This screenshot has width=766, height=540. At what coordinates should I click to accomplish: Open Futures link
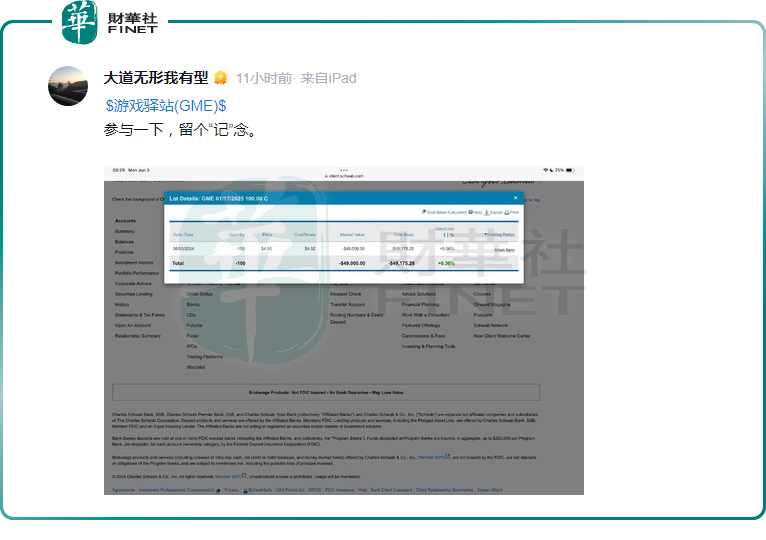click(194, 325)
